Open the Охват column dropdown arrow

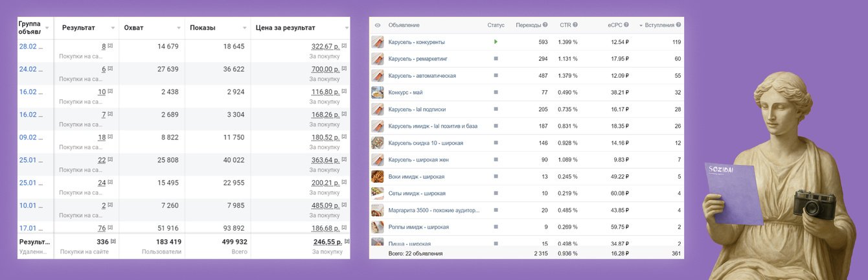pos(179,29)
